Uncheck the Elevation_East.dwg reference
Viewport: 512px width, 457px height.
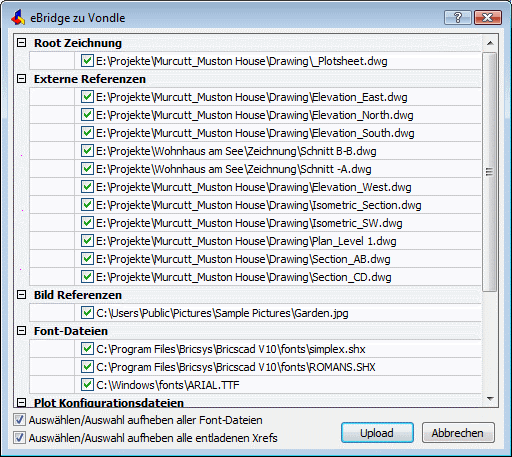[x=87, y=97]
